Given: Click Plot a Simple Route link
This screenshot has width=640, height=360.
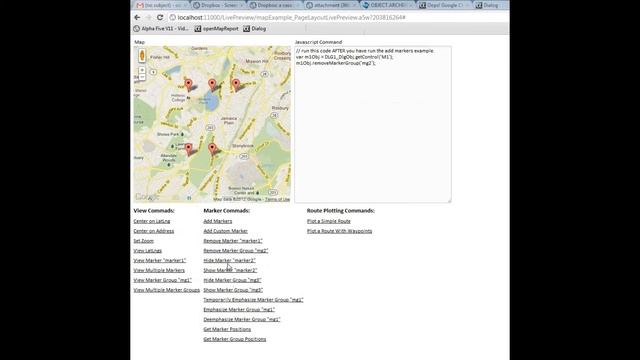Looking at the screenshot, I should [x=329, y=221].
